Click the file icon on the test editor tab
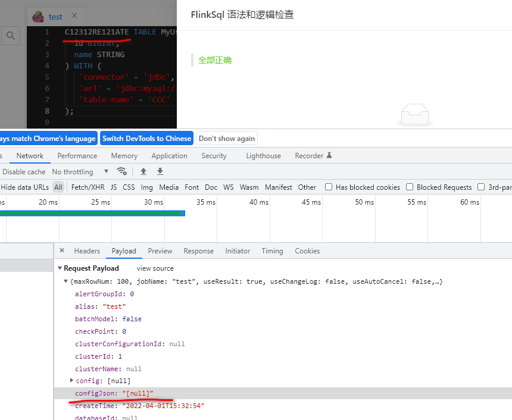 38,17
